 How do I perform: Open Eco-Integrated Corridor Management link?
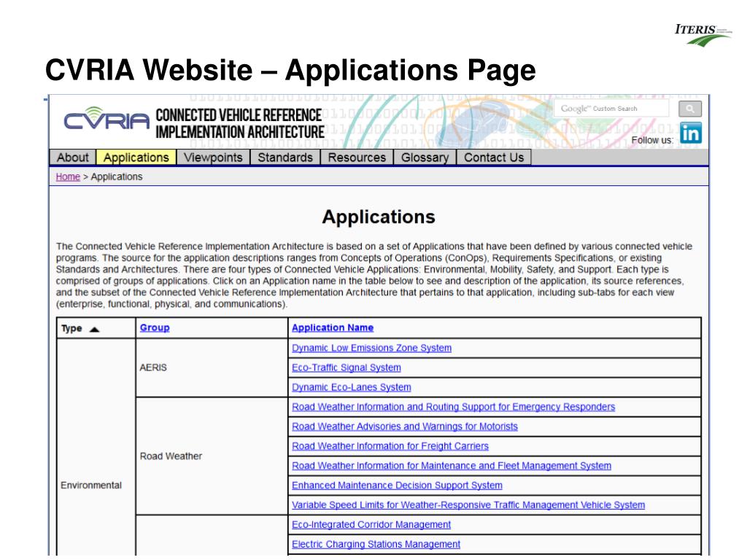371,524
